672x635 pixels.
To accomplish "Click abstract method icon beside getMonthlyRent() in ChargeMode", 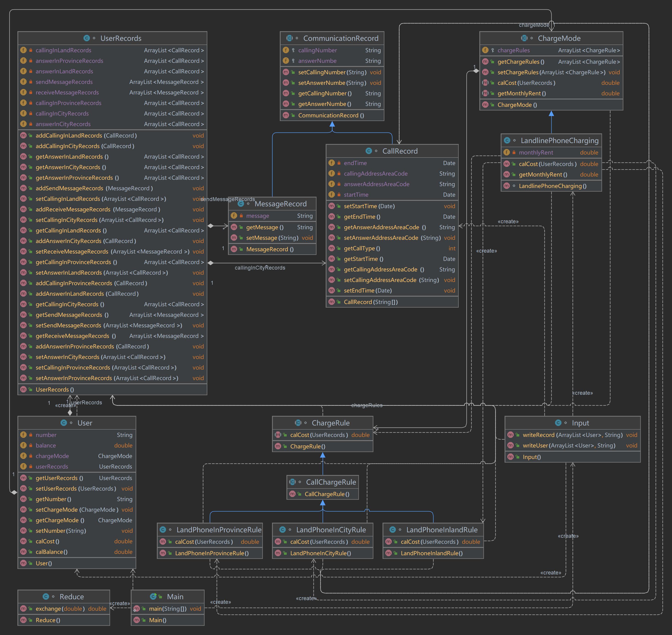I will pos(485,93).
